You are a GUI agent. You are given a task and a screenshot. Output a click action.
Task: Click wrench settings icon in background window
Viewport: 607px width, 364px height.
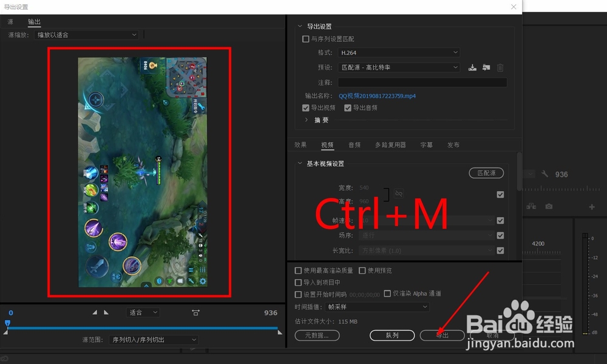[x=544, y=174]
